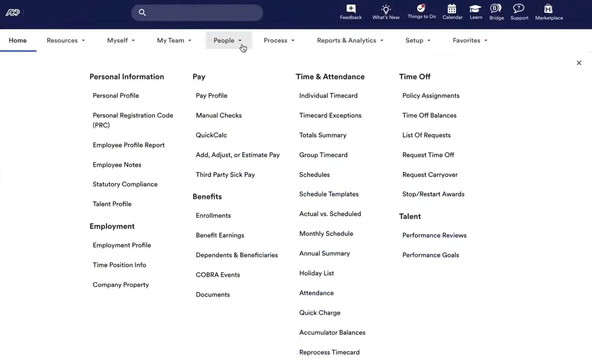Expand the Reports & Analytics dropdown
Image resolution: width=592 pixels, height=364 pixels.
(x=350, y=40)
